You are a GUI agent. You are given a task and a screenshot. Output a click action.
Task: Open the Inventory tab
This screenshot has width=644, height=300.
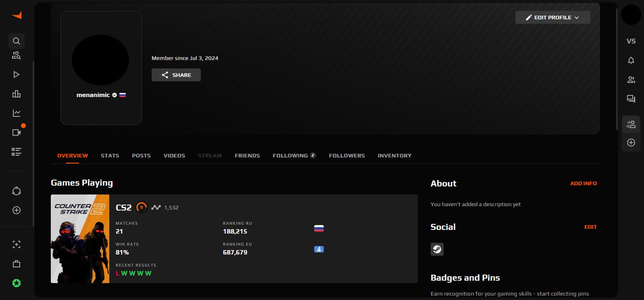394,155
